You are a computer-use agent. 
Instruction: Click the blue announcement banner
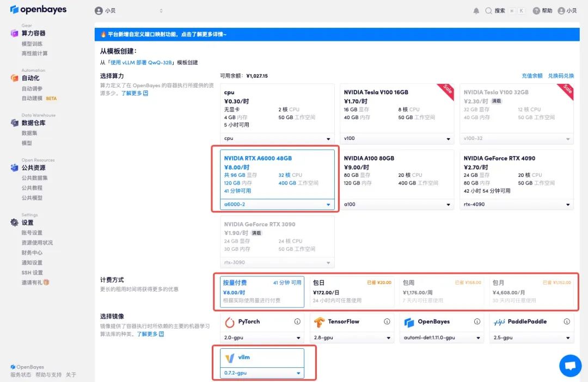(x=337, y=34)
